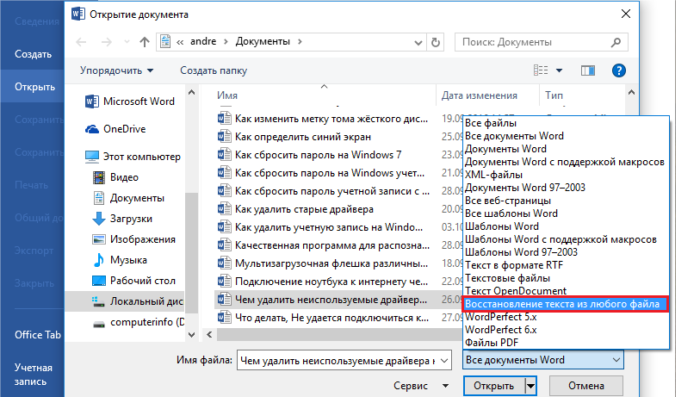The image size is (676, 398).
Task: Click Создать in Word backstage
Action: pyautogui.click(x=33, y=54)
